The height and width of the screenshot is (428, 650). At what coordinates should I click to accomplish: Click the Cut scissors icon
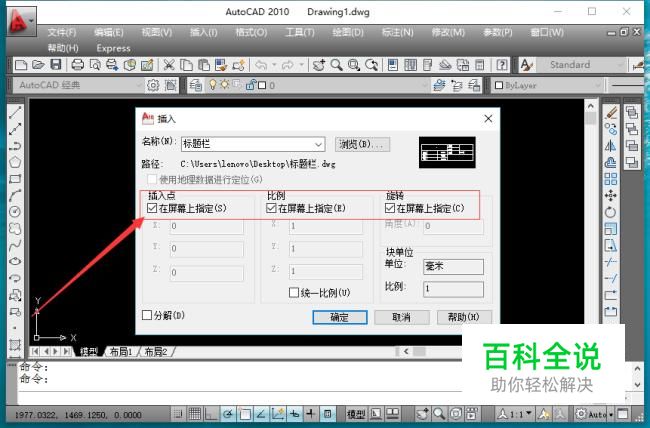click(x=169, y=65)
